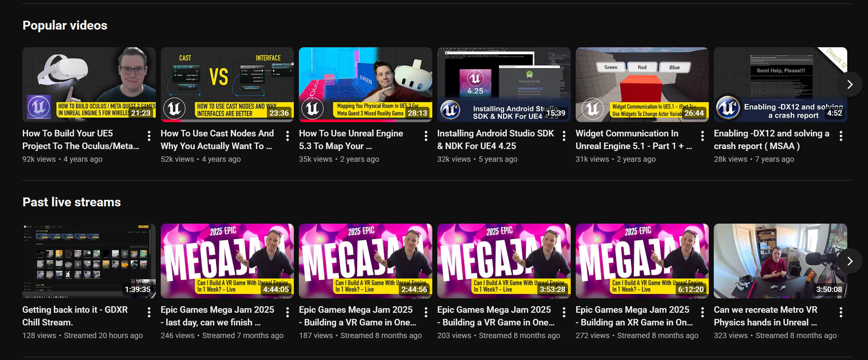Screen dimensions: 868x360
Task: Click '187 views • Streamed 8 months ago' text
Action: coord(360,335)
